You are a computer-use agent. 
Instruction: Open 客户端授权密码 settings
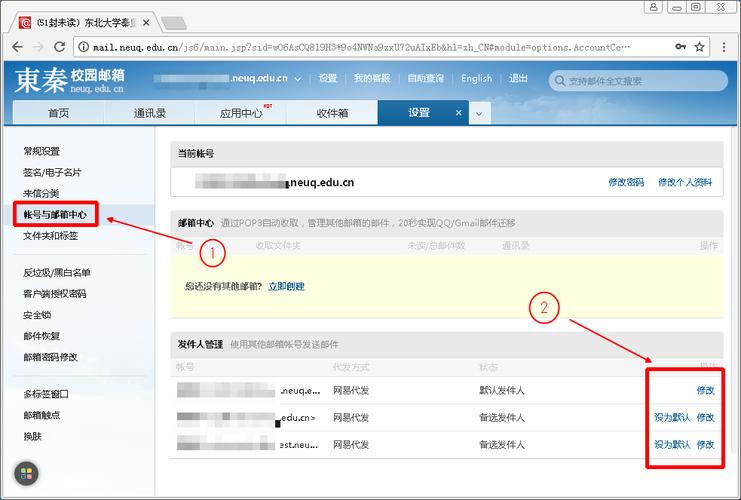click(55, 294)
